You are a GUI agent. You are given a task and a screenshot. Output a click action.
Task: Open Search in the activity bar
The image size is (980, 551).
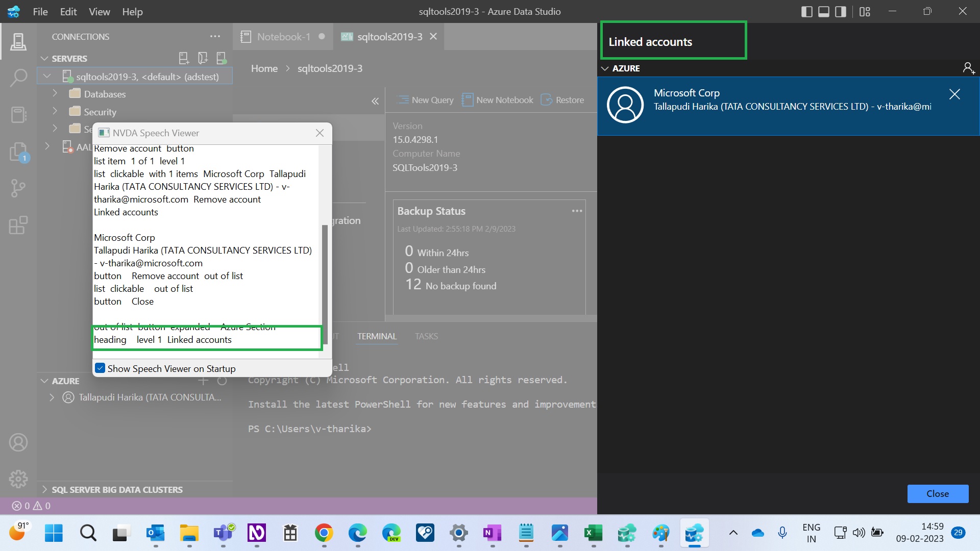click(18, 78)
